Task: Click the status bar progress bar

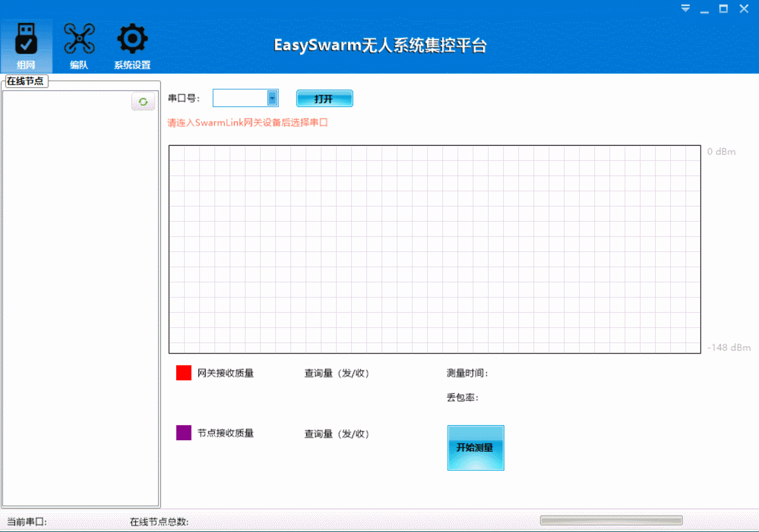Action: (611, 520)
